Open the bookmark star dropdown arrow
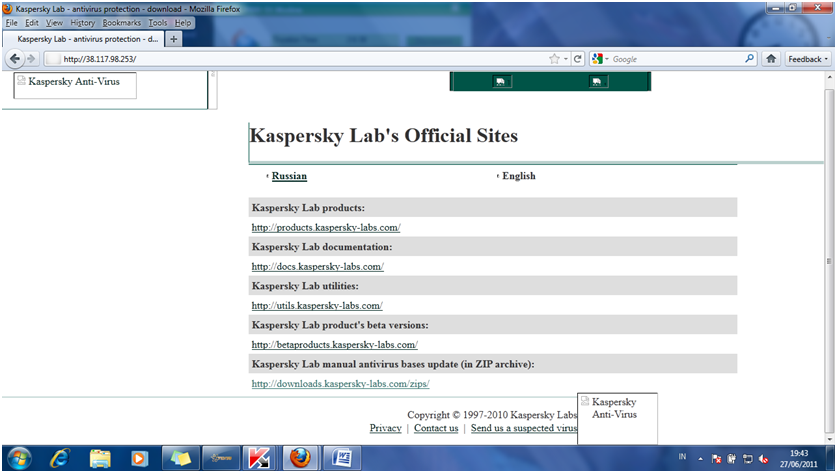Image resolution: width=837 pixels, height=473 pixels. pyautogui.click(x=566, y=59)
